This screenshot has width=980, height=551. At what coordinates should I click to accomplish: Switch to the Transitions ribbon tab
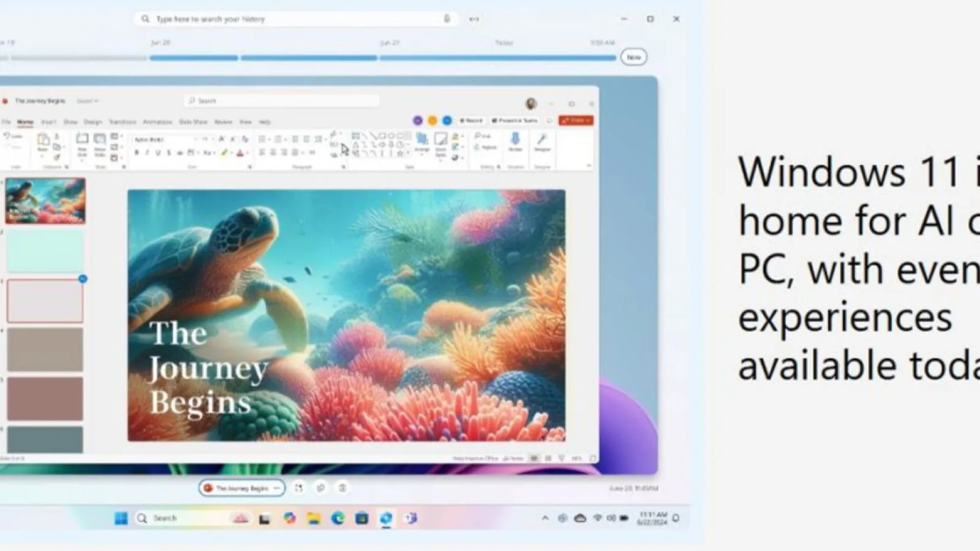tap(123, 122)
